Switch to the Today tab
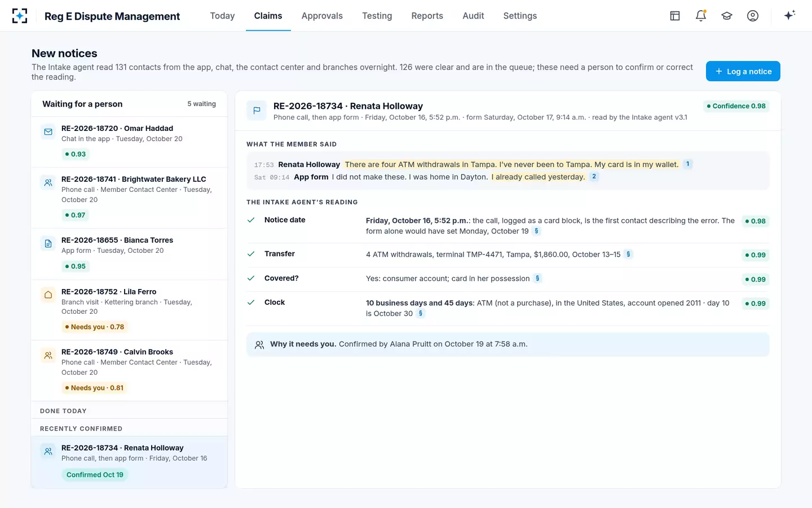The height and width of the screenshot is (508, 812). [222, 16]
